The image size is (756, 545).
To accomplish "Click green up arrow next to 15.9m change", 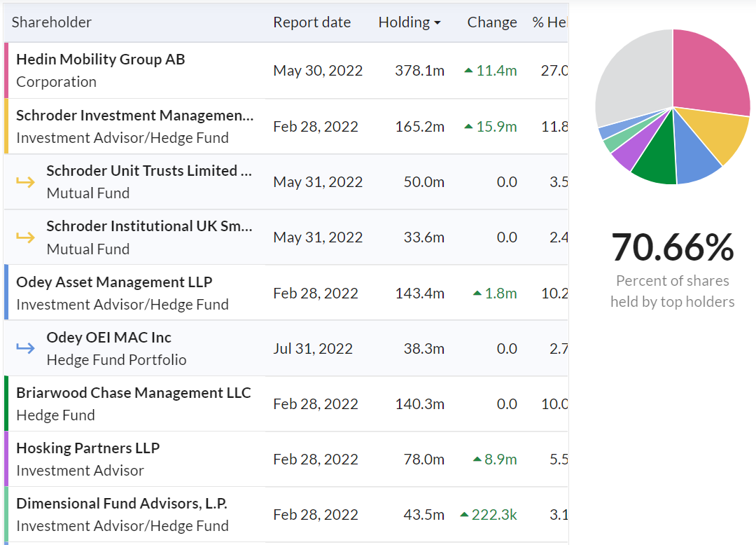I will tap(468, 126).
